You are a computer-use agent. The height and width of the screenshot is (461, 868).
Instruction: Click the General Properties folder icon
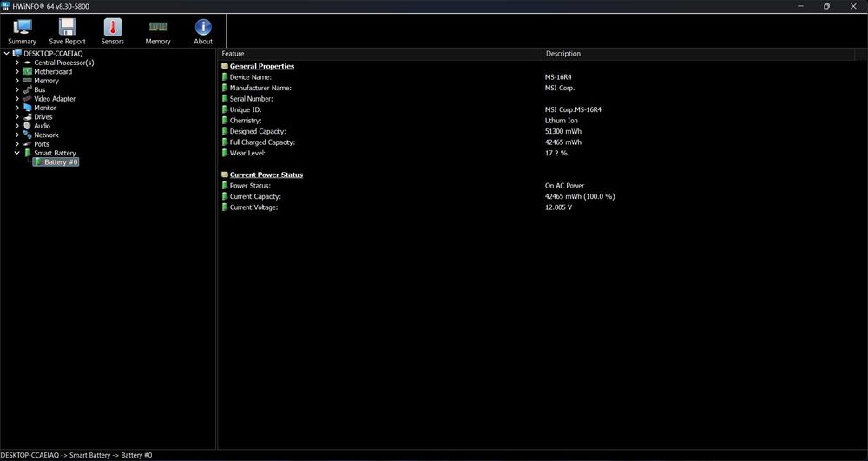[x=225, y=66]
